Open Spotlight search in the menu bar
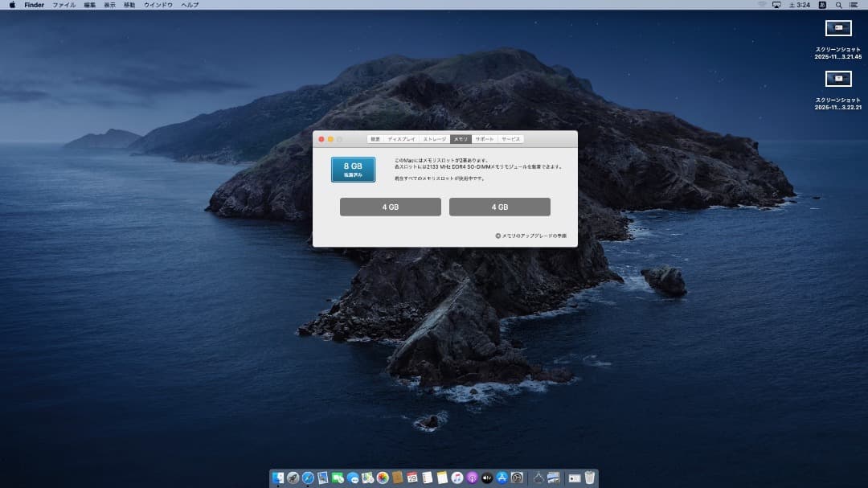 click(x=839, y=5)
